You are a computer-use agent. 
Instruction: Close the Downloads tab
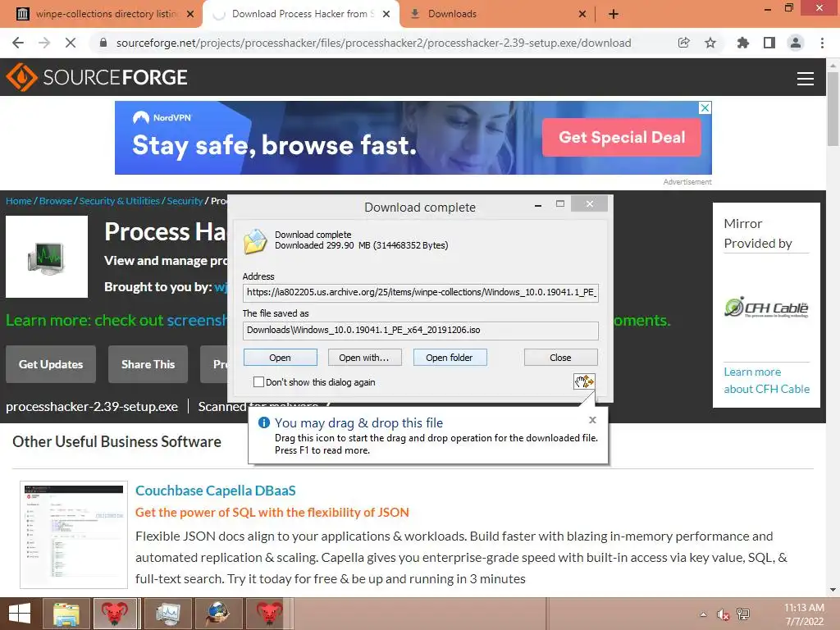pyautogui.click(x=582, y=14)
